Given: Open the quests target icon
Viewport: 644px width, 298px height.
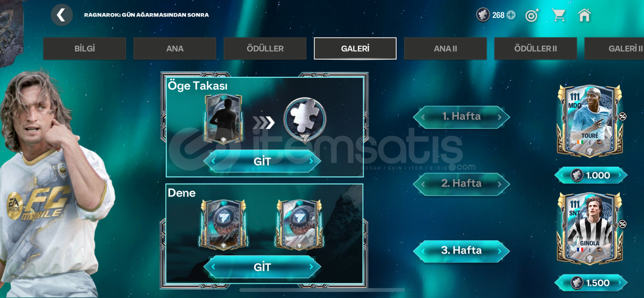Looking at the screenshot, I should 532,15.
